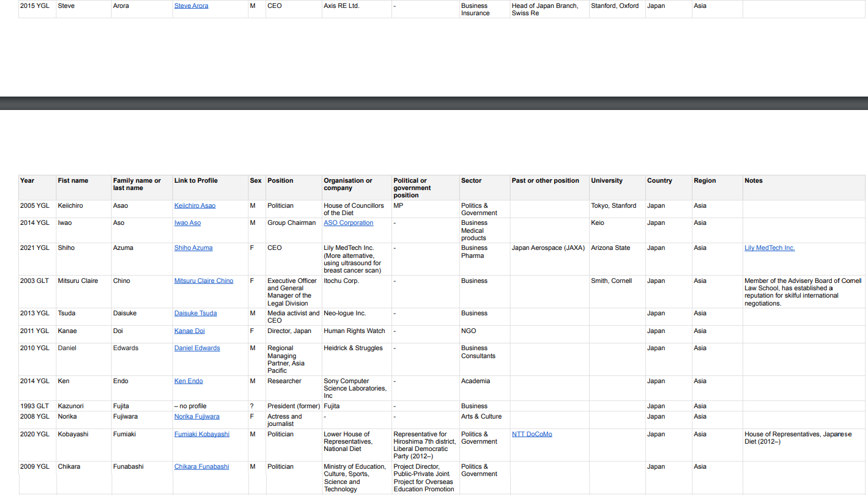
Task: Open the Chikara Funabashi profile link
Action: pos(201,466)
